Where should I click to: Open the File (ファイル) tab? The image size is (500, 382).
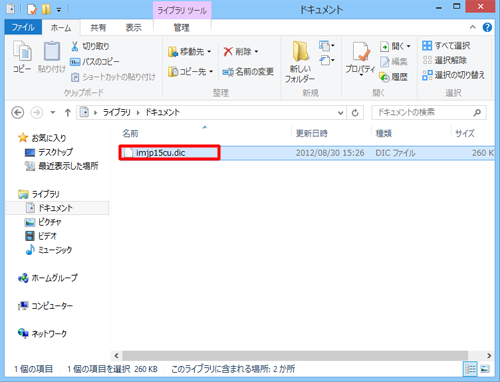coord(23,27)
